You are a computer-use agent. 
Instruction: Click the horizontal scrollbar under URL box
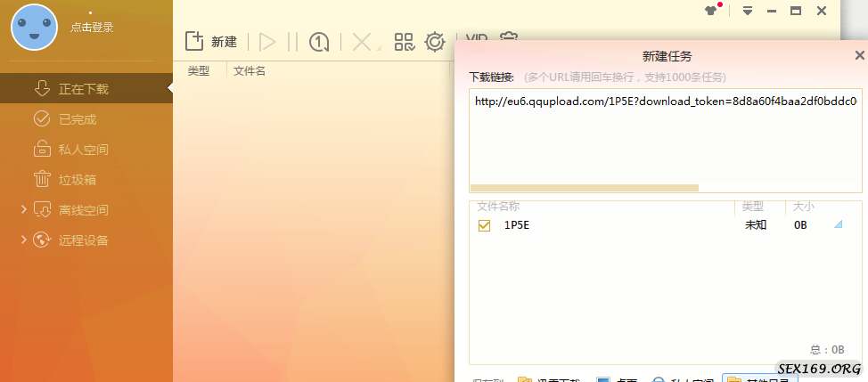pos(584,188)
